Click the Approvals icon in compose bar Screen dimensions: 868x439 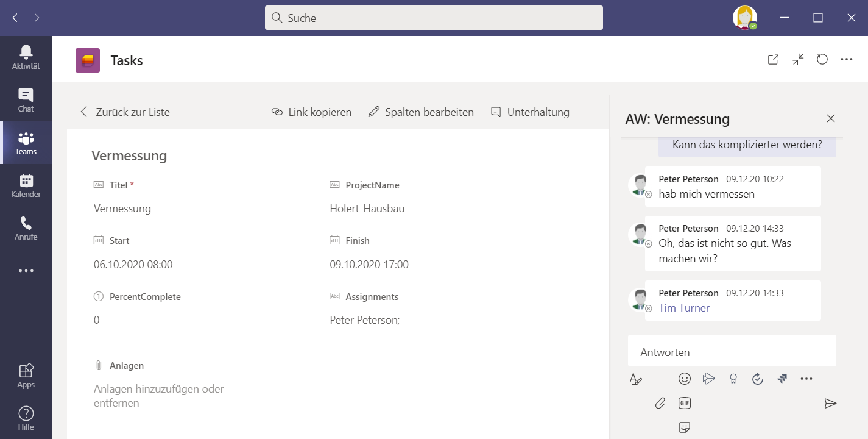pos(758,379)
